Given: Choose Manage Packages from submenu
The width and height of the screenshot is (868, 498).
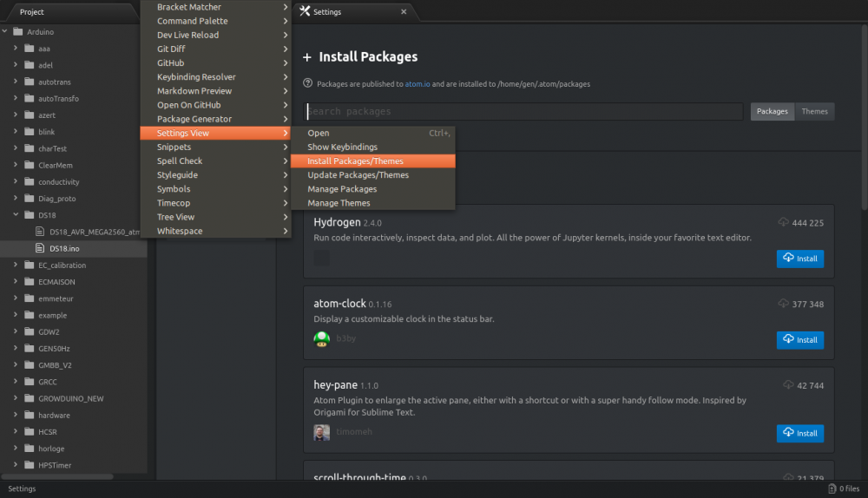Looking at the screenshot, I should [x=373, y=188].
